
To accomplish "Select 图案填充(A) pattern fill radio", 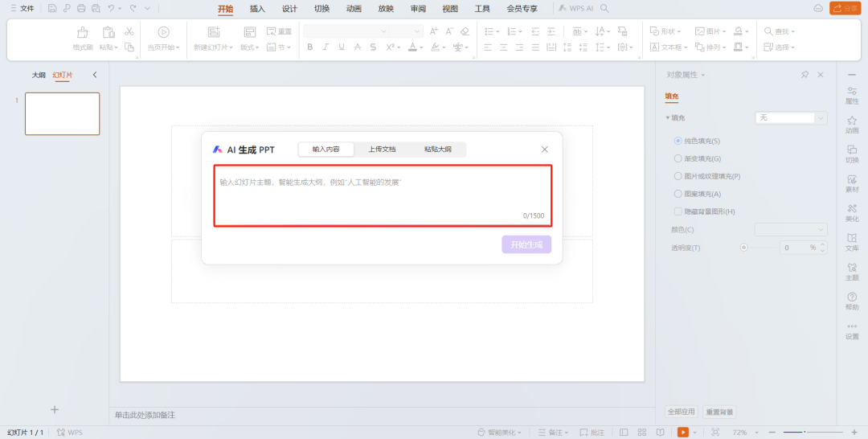I will click(678, 194).
